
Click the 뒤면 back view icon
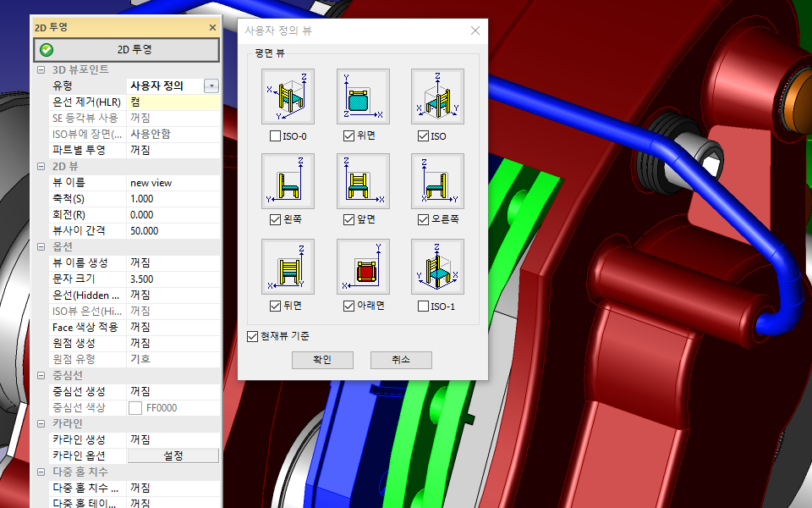tap(288, 266)
